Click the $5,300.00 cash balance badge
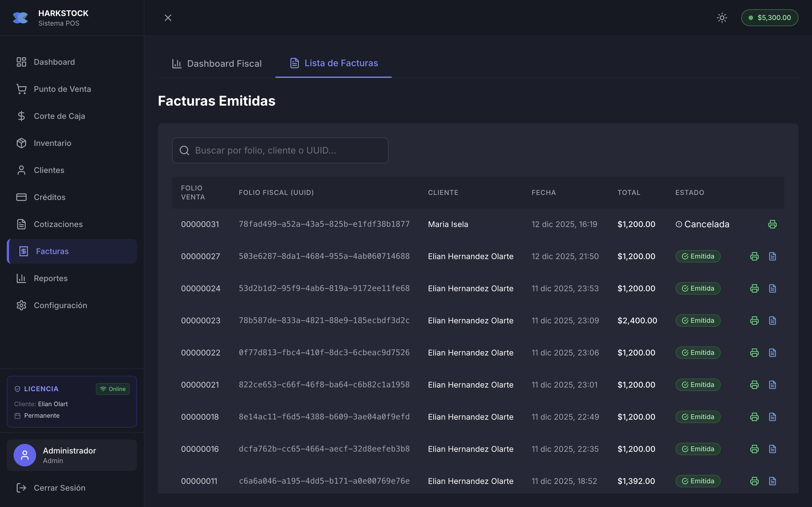This screenshot has width=812, height=507. point(769,18)
